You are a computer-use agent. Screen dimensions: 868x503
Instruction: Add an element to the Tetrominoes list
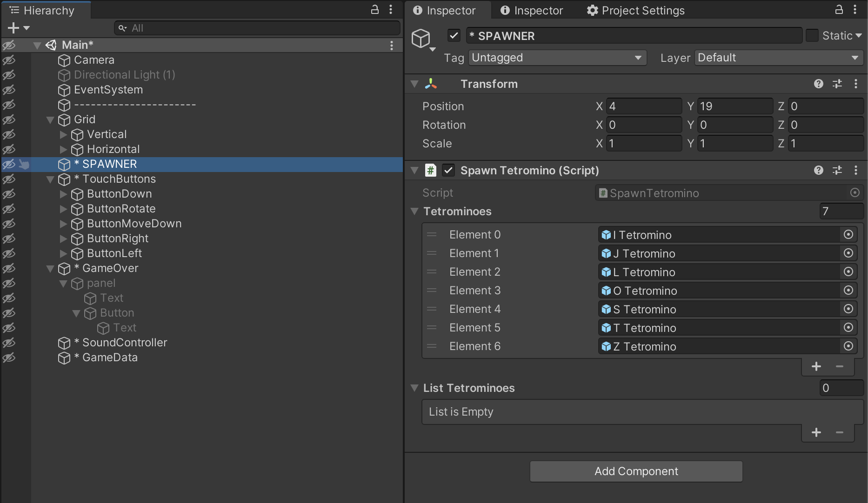click(816, 366)
